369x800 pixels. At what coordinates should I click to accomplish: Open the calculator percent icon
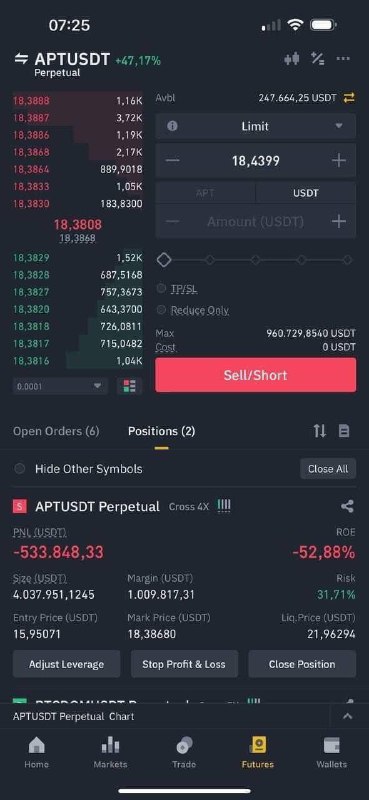click(317, 59)
